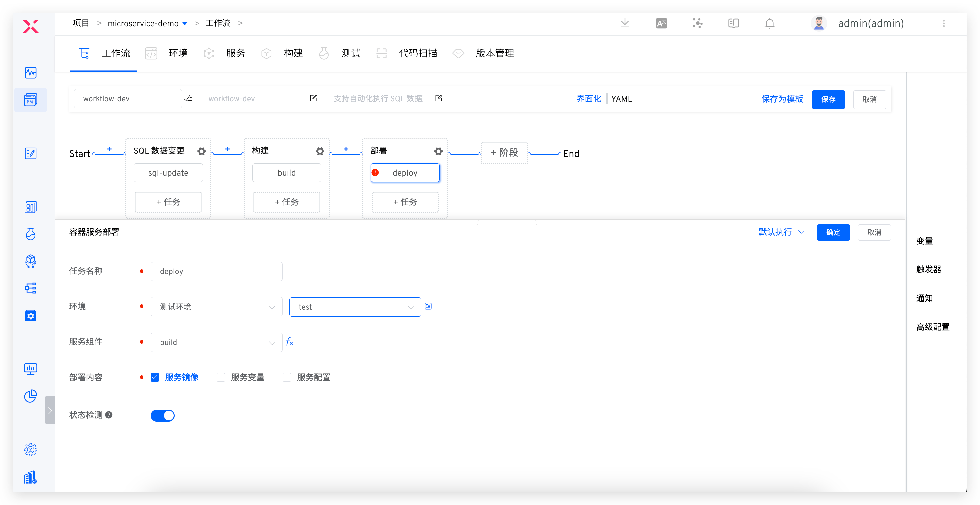Switch to 界面化 view mode
Image resolution: width=980 pixels, height=505 pixels.
[x=589, y=99]
